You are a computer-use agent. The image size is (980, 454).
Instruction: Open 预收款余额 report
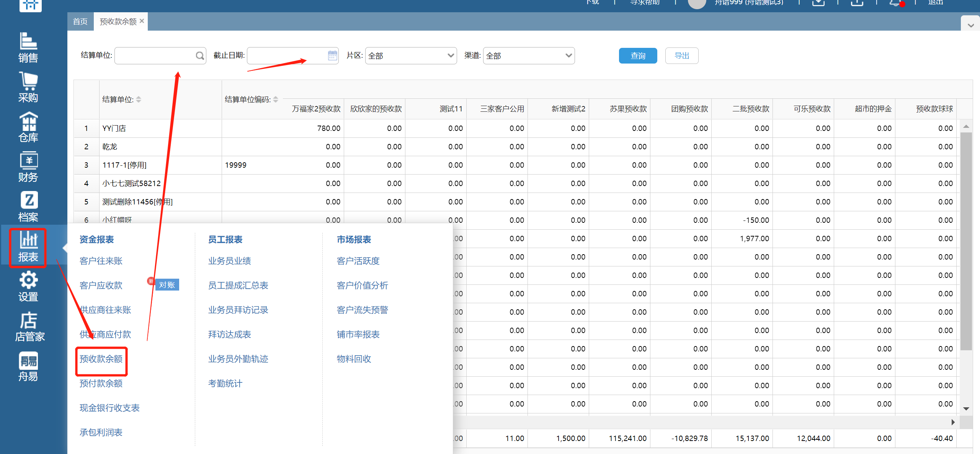click(x=101, y=359)
